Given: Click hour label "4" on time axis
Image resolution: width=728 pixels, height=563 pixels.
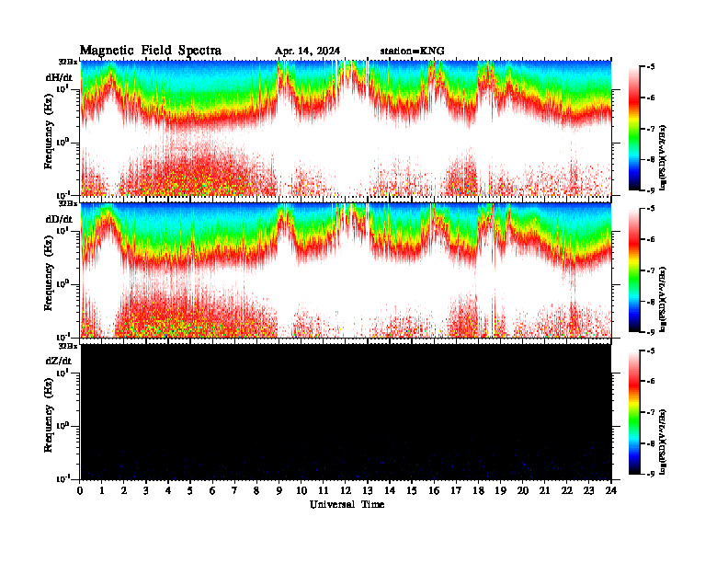Looking at the screenshot, I should [x=168, y=491].
